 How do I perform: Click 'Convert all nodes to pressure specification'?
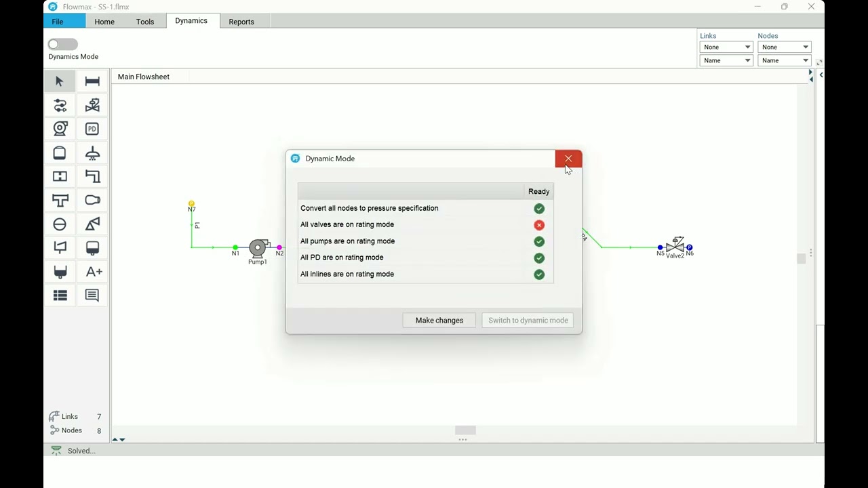point(370,208)
